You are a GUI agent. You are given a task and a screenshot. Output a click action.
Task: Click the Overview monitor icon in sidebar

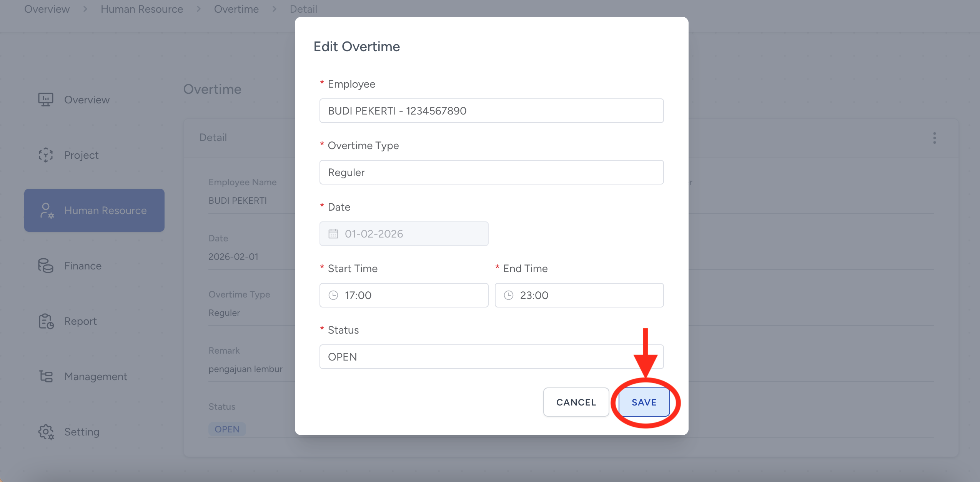45,100
